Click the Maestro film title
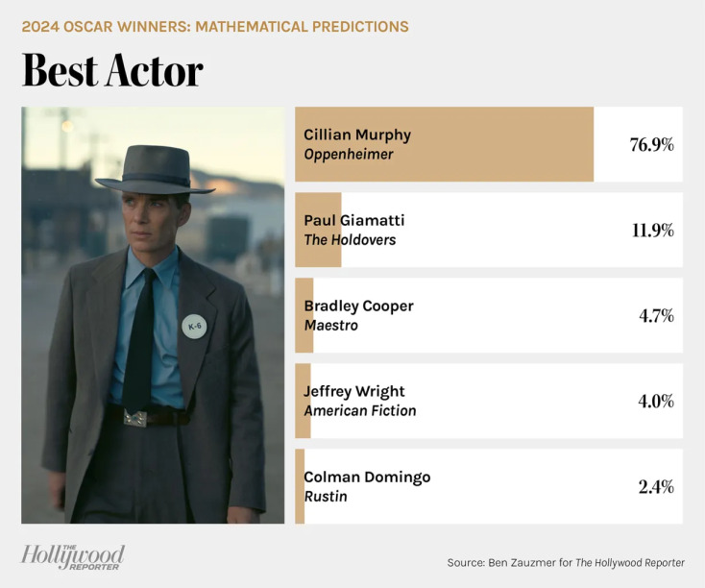 (x=330, y=325)
